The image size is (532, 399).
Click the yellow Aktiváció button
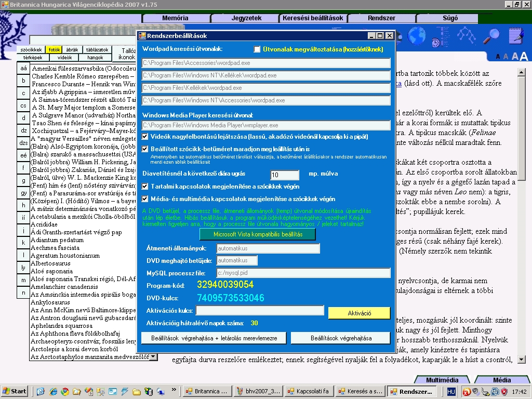pyautogui.click(x=360, y=313)
